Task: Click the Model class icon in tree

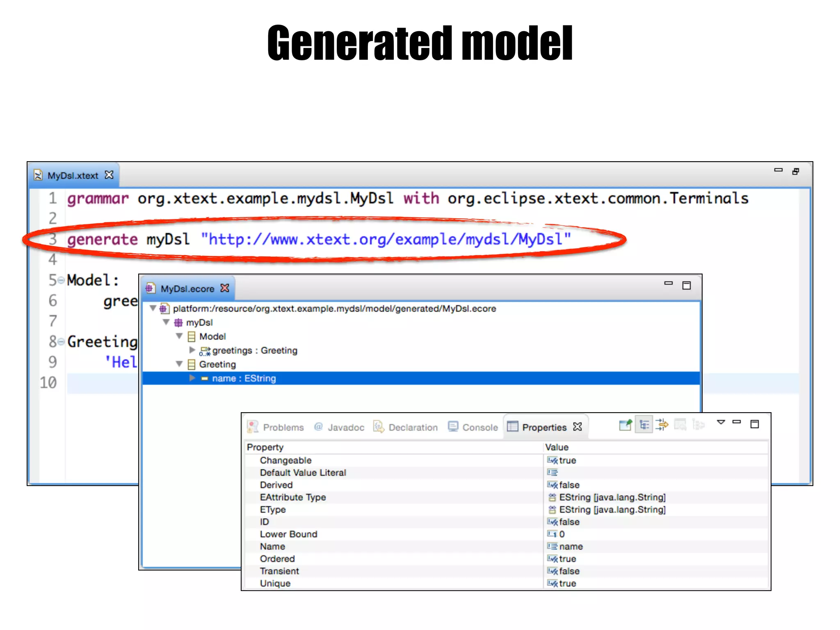Action: [x=192, y=337]
